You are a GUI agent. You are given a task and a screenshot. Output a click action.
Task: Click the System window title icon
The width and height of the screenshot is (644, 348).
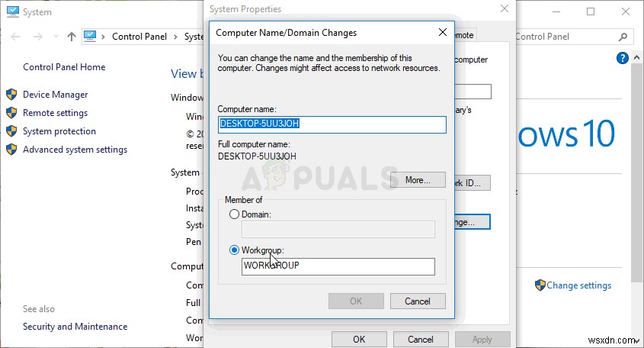coord(13,11)
